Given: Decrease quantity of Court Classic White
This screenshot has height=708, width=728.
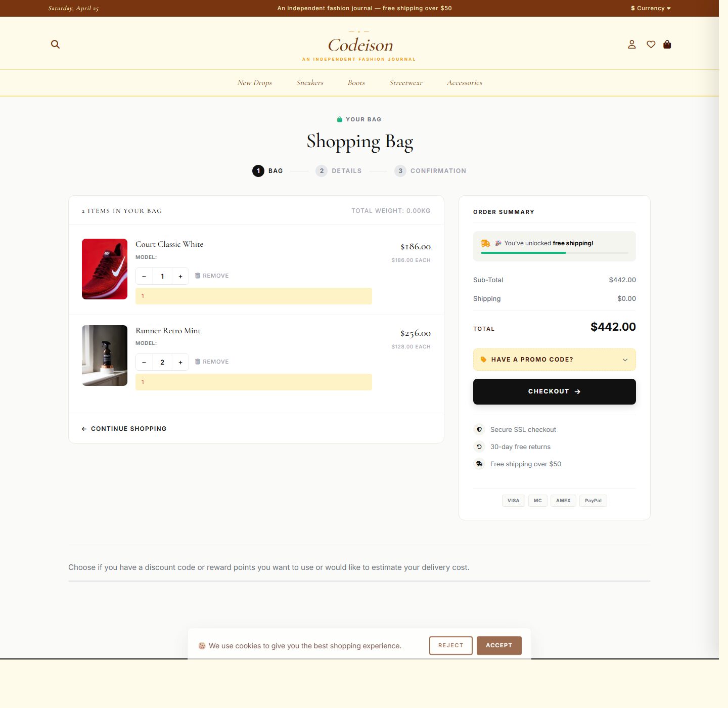Looking at the screenshot, I should [144, 276].
